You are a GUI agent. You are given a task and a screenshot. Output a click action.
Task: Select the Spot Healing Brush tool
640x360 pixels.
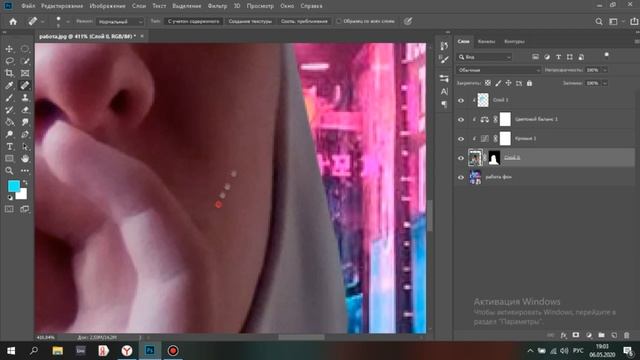(x=25, y=86)
